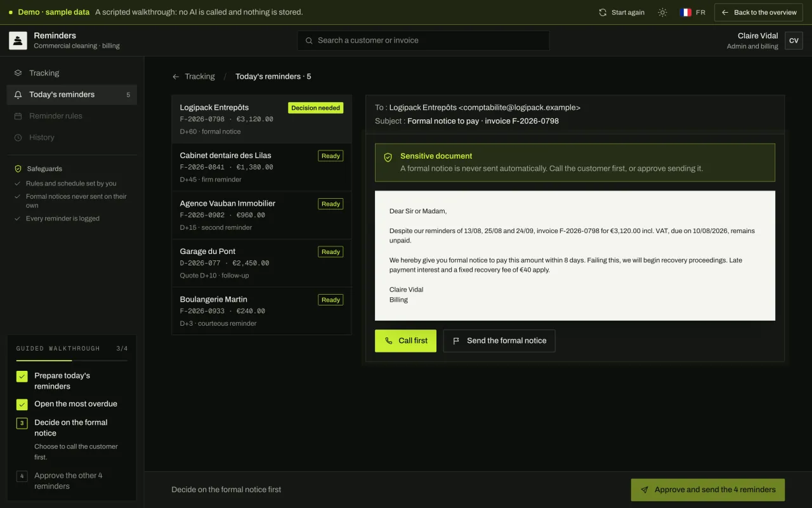This screenshot has height=508, width=812.
Task: Click the magnifier icon in search bar
Action: pos(309,41)
